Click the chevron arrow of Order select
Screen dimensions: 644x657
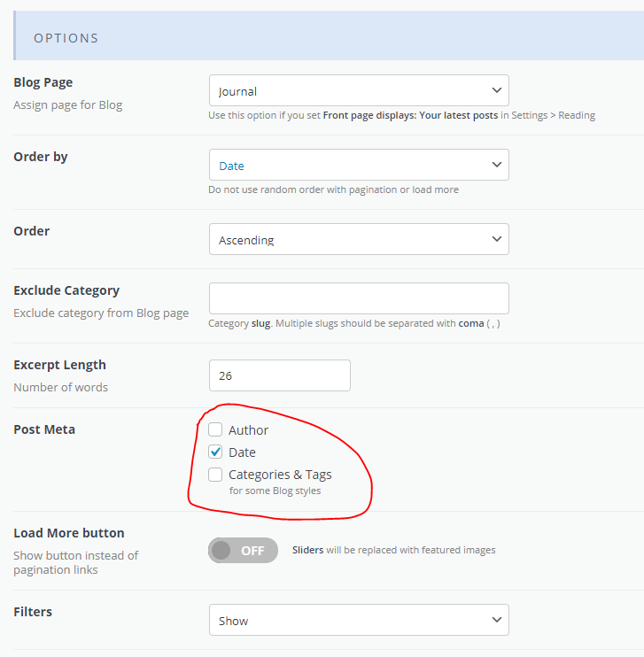pos(497,239)
